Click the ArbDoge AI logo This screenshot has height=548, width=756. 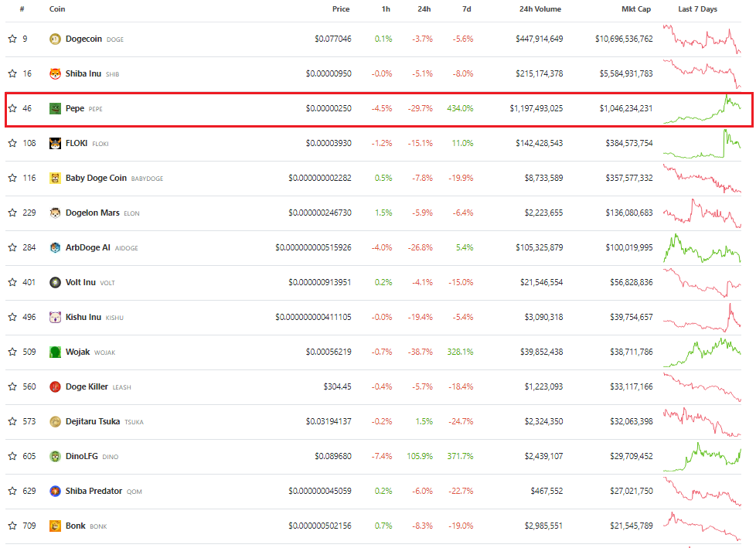56,248
